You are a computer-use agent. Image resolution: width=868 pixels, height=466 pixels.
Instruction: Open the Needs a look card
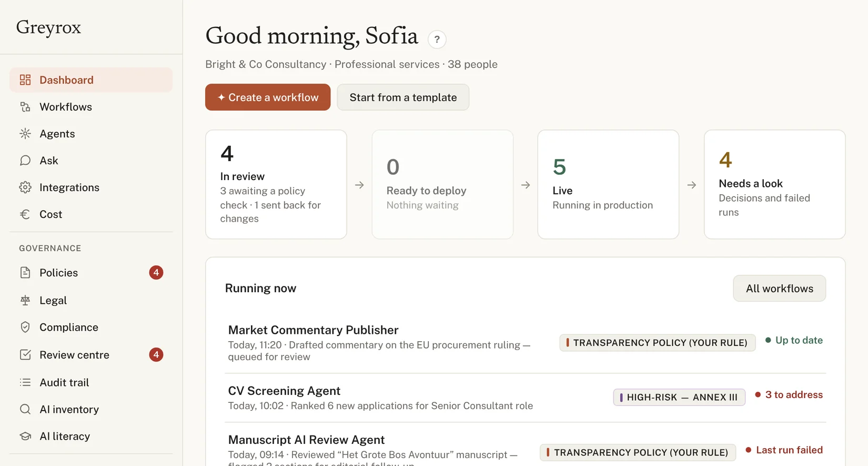click(x=774, y=184)
